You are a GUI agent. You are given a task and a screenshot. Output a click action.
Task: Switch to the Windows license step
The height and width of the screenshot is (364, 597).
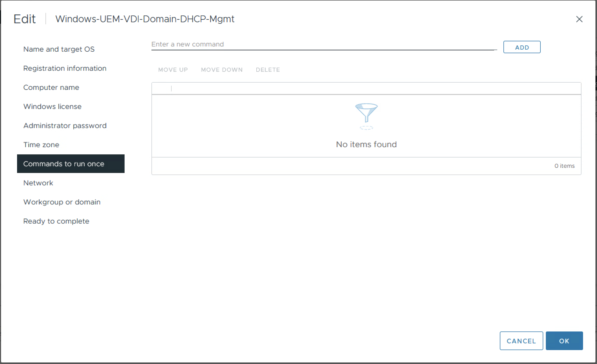(x=52, y=106)
